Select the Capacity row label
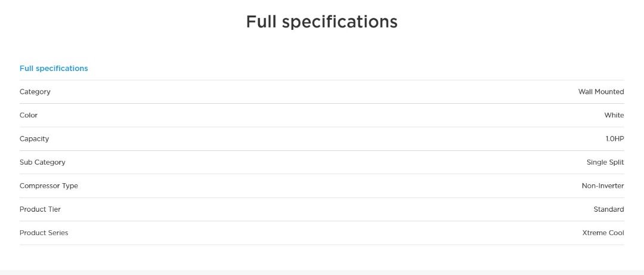644x275 pixels. coord(35,139)
